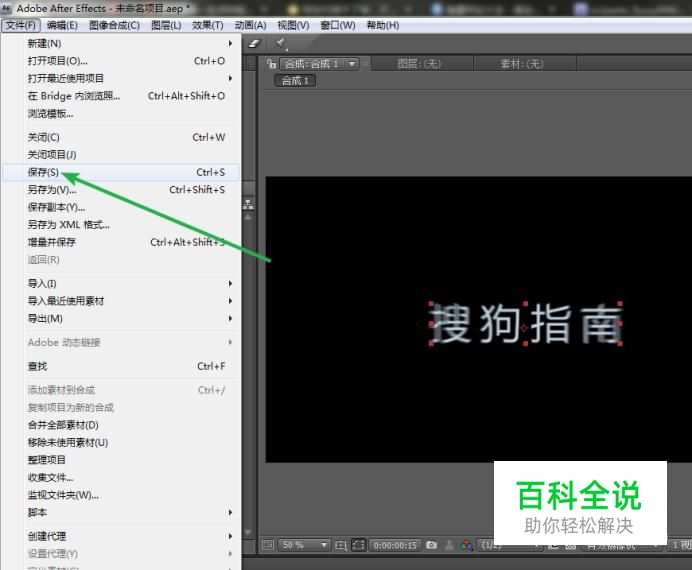
Task: Toggle mask and shape path visibility
Action: point(358,545)
